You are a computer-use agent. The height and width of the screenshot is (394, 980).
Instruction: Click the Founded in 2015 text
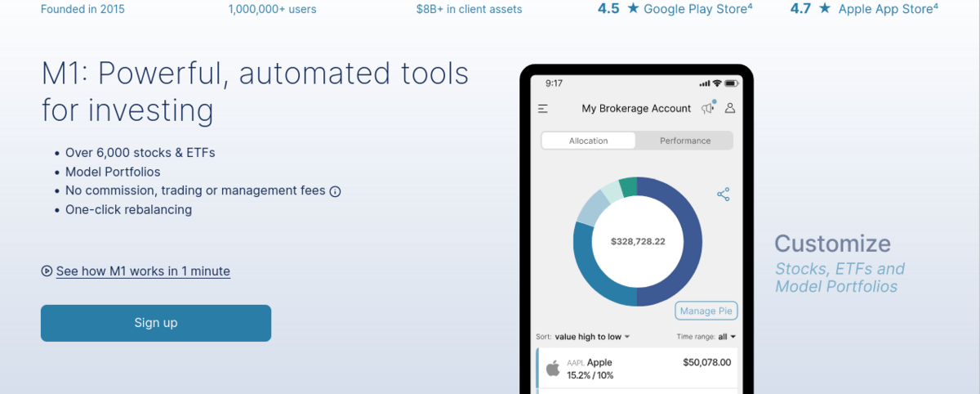click(x=83, y=9)
